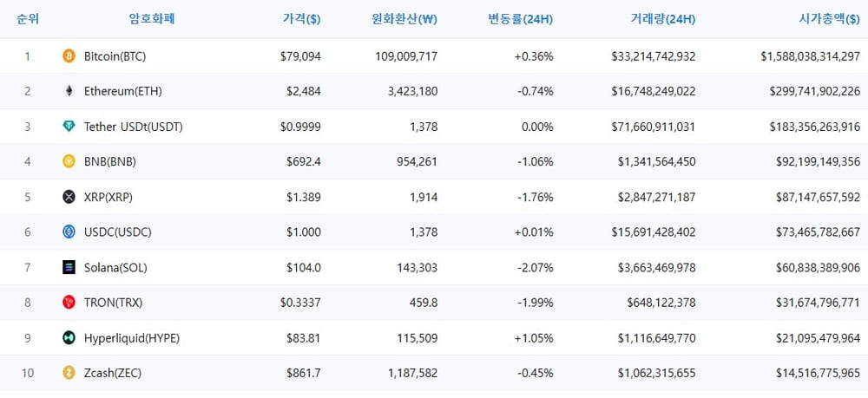The width and height of the screenshot is (868, 398).
Task: Select Zcash market cap $14,516,775,965
Action: [x=819, y=373]
